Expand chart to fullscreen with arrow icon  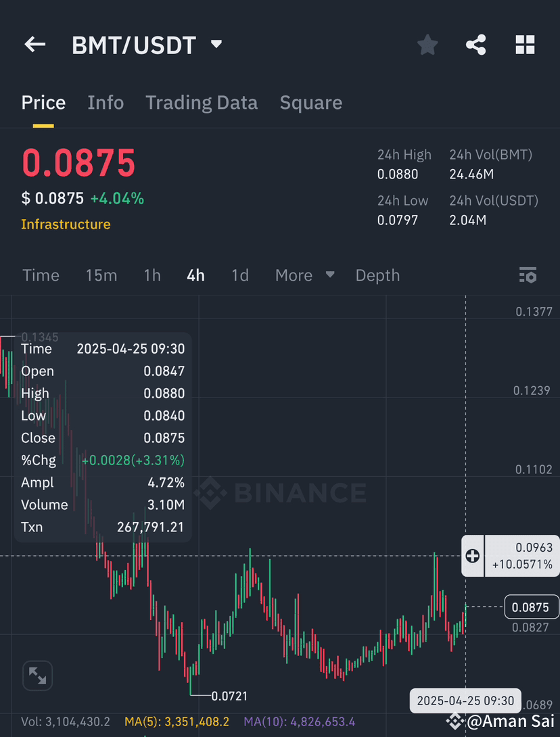click(x=37, y=675)
